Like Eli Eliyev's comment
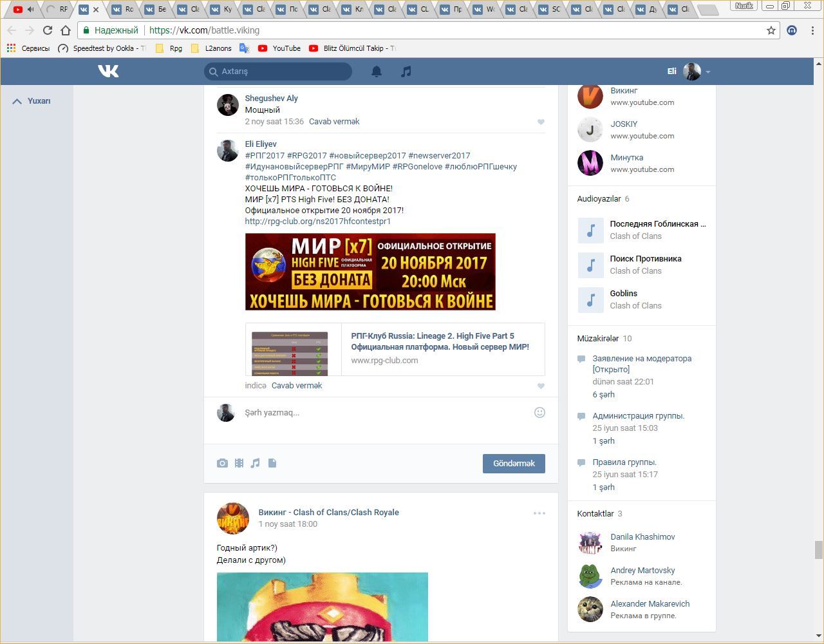Screen dimensions: 824x644 point(541,386)
